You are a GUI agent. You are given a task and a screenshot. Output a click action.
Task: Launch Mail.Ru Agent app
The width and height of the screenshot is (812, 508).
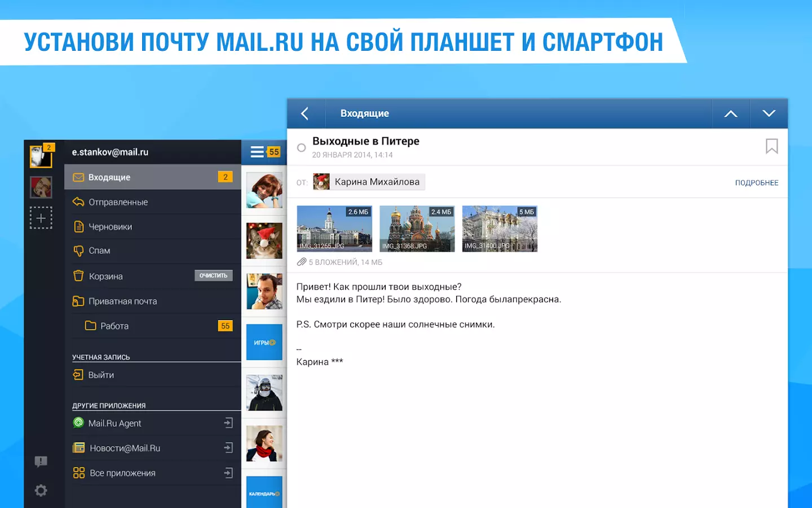click(x=153, y=423)
